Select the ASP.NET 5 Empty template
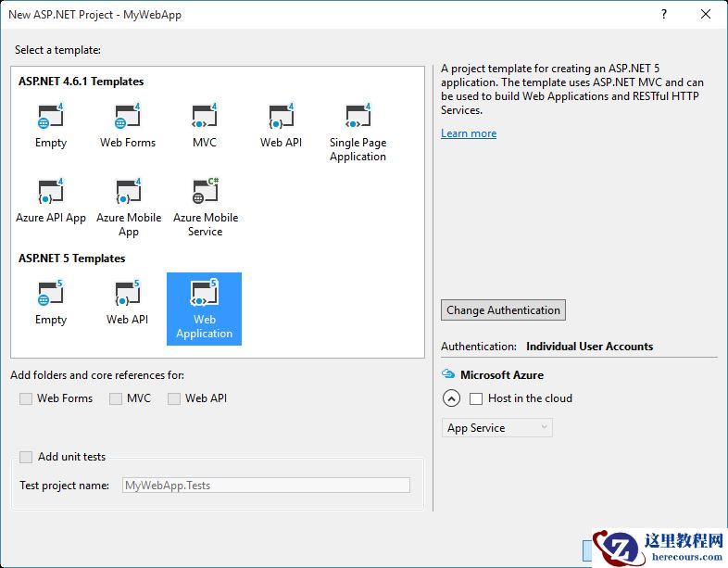 51,303
